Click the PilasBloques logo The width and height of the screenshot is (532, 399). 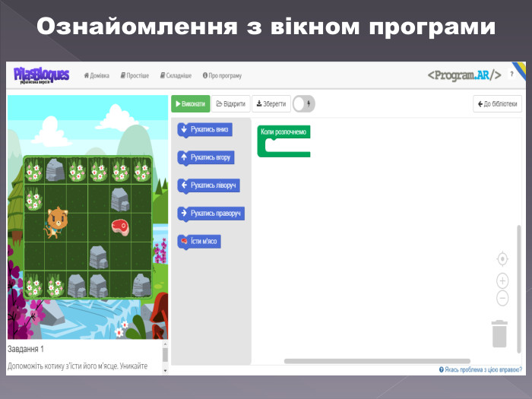(41, 75)
